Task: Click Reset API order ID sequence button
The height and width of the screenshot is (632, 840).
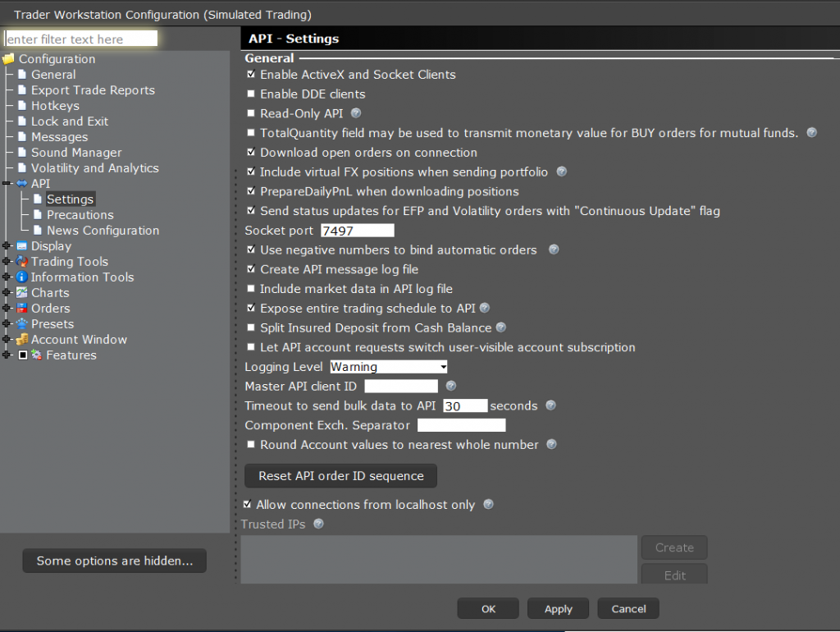Action: coord(340,475)
